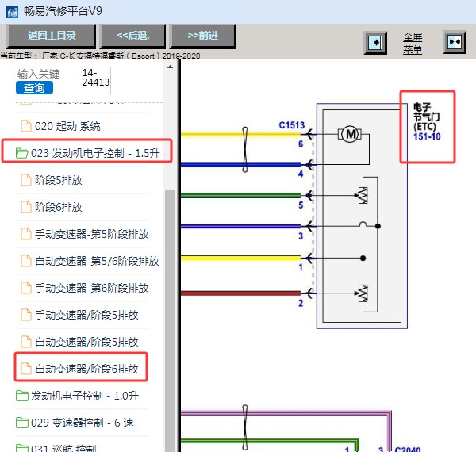The image size is (476, 452).
Task: Open the 阶段5排放 document
Action: [x=58, y=180]
